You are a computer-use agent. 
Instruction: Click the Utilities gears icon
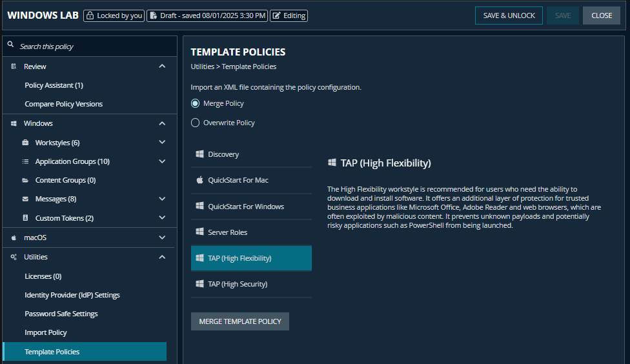[x=14, y=257]
